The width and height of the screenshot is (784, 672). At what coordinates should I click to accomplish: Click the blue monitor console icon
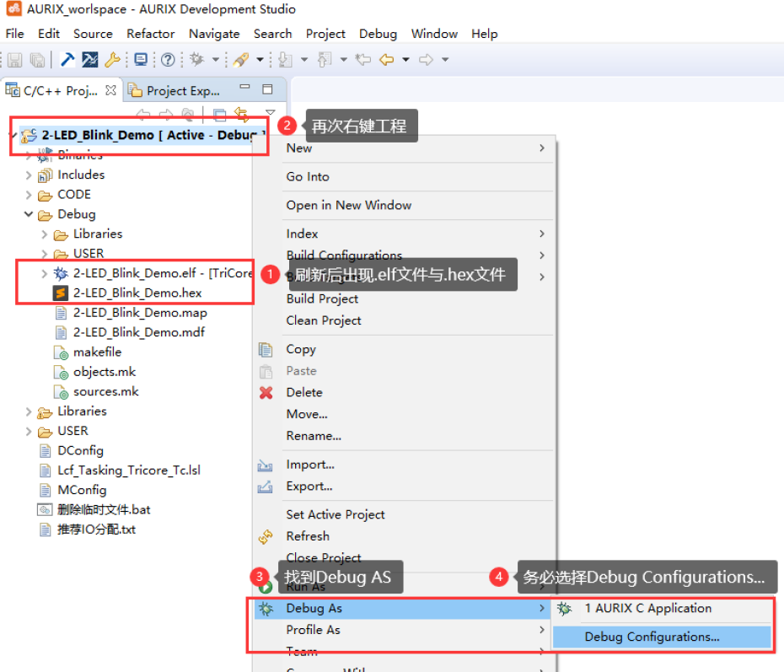coord(141,60)
